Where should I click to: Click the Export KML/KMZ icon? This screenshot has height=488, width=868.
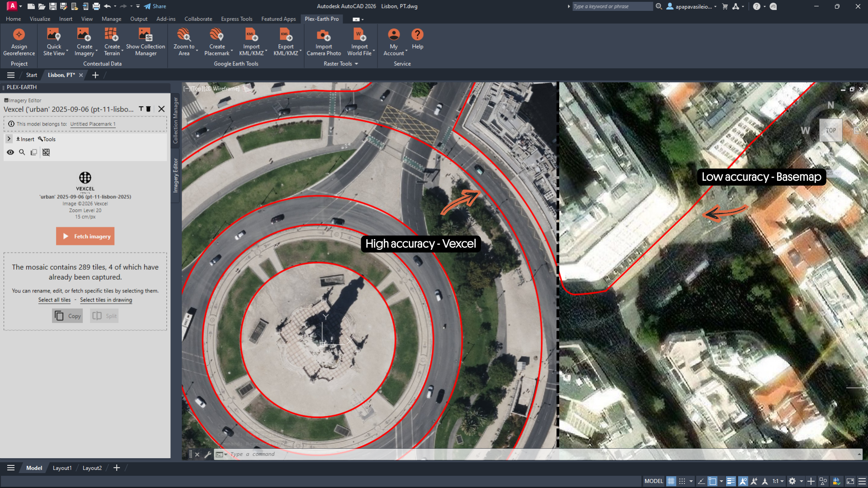point(286,35)
